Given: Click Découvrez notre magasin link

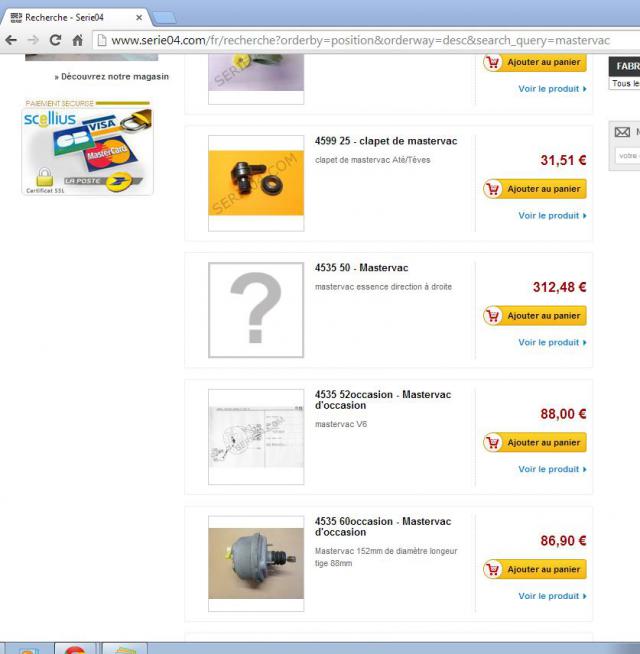Looking at the screenshot, I should tap(111, 77).
